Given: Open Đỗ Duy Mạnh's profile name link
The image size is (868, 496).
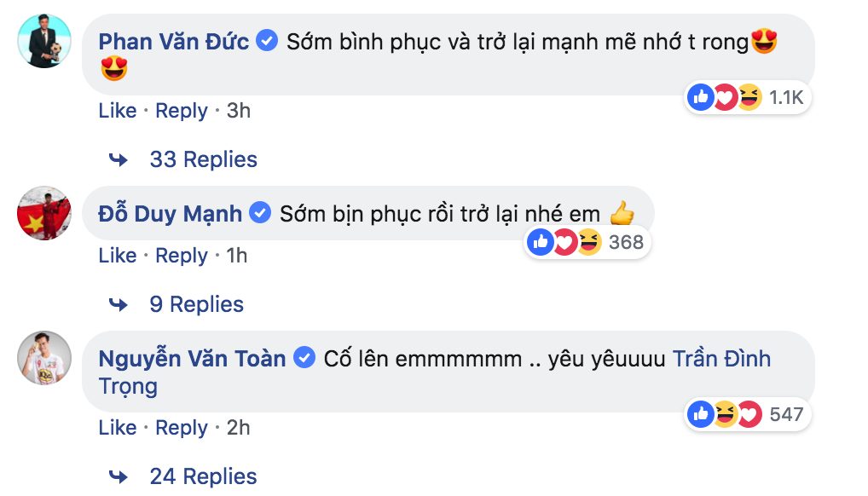Looking at the screenshot, I should click(x=171, y=213).
